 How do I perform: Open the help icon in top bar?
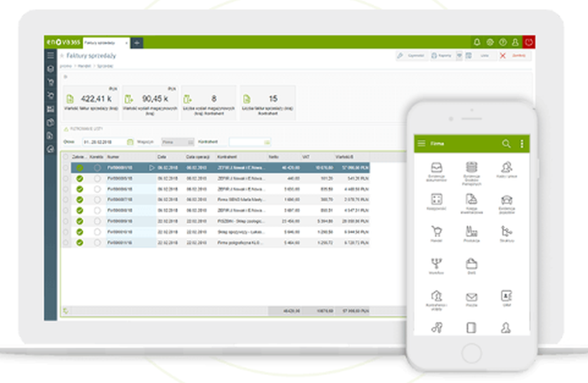(x=503, y=42)
